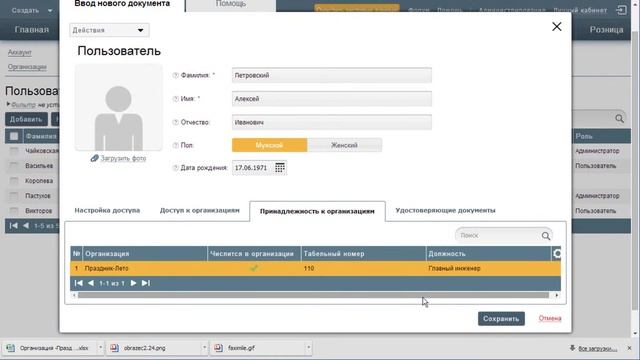
Task: Check the Пастухов row checkbox
Action: pyautogui.click(x=14, y=196)
